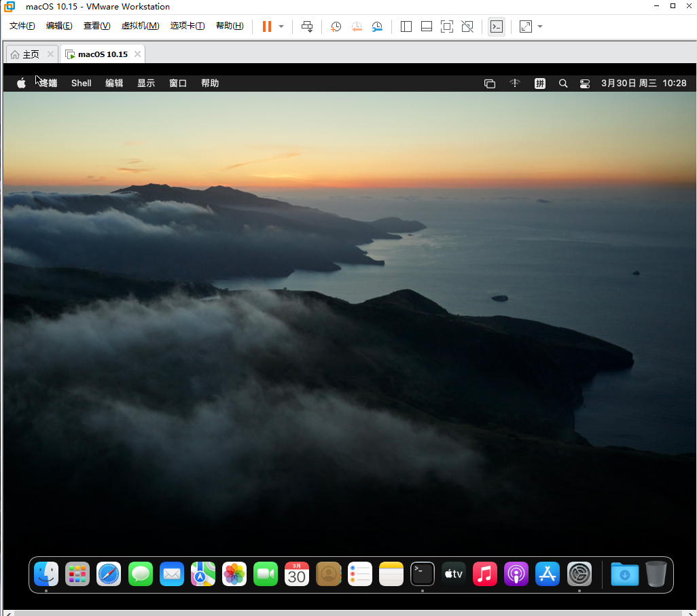
Task: Select the macOS 10.15 tab
Action: click(x=103, y=54)
